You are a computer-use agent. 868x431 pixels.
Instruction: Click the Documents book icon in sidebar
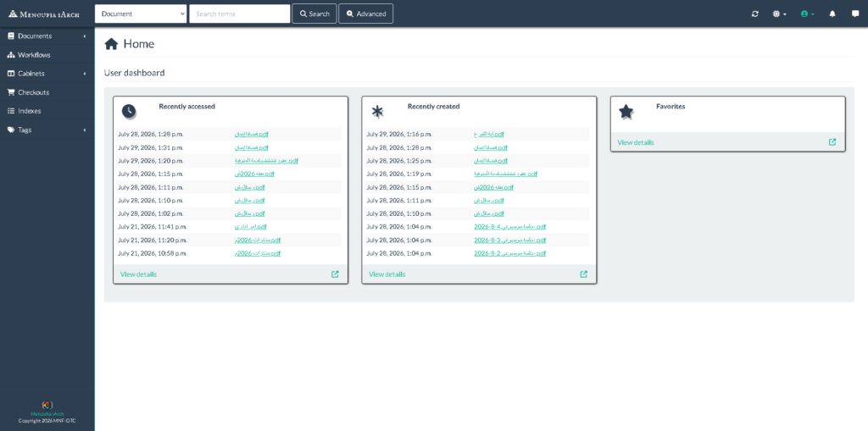click(10, 36)
